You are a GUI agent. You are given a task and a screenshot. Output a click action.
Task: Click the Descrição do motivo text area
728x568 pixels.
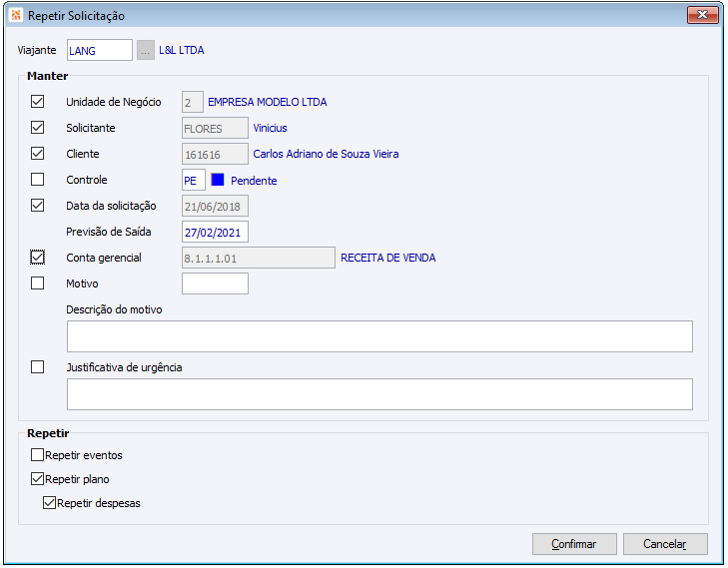click(379, 336)
